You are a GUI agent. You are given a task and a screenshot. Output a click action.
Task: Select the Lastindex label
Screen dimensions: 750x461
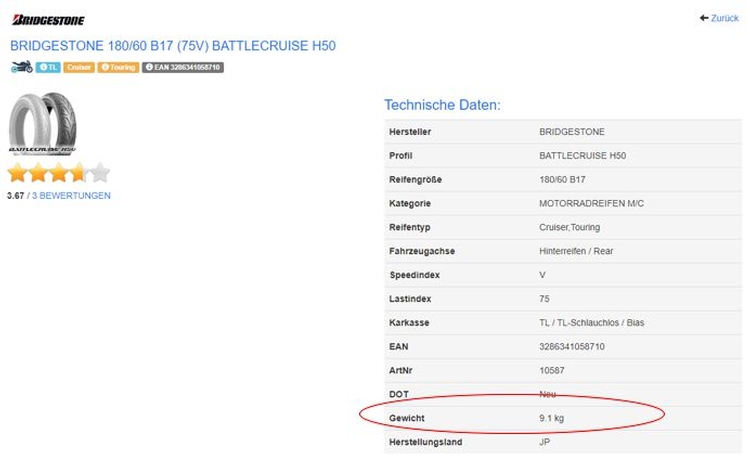[410, 299]
